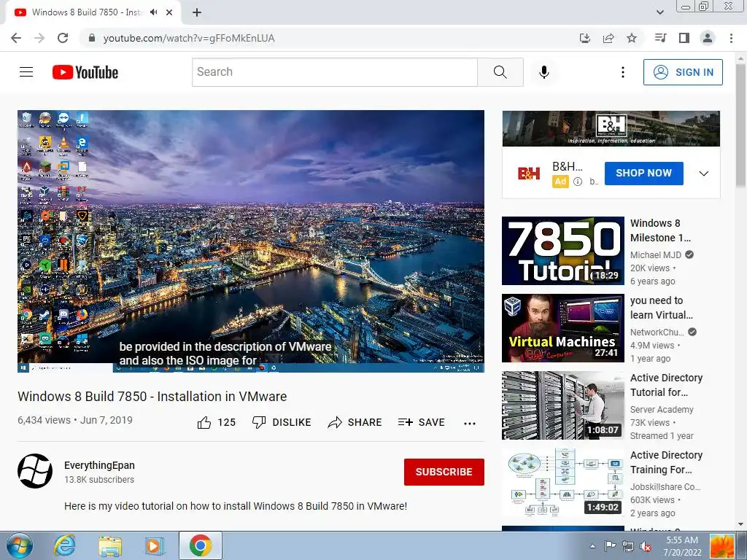
Task: Click the muted volume tray icon
Action: click(x=646, y=546)
